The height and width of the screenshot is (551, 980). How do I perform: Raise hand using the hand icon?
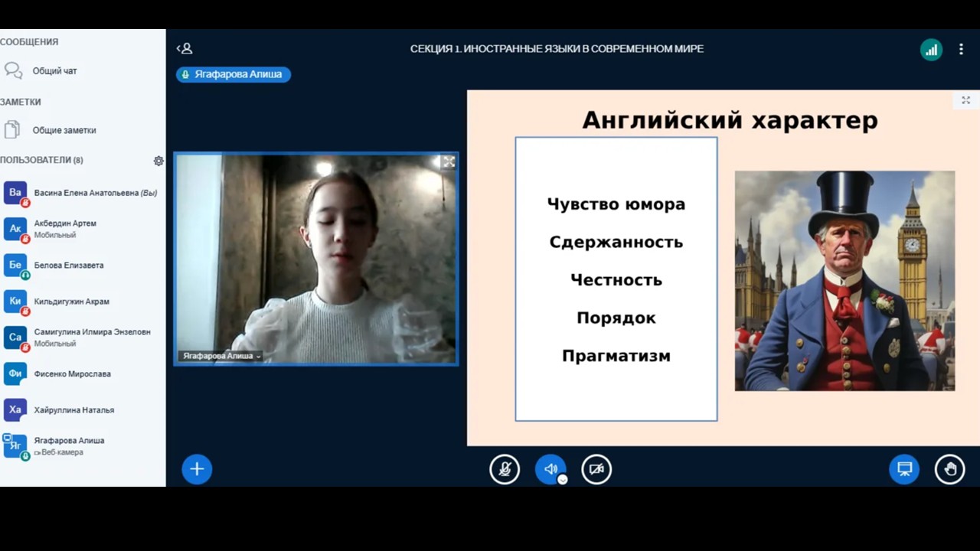(x=949, y=469)
